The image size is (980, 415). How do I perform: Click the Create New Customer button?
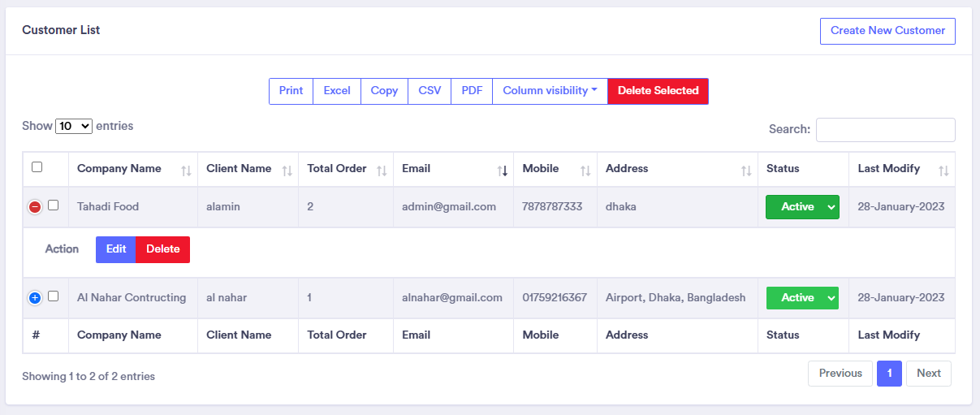click(887, 31)
